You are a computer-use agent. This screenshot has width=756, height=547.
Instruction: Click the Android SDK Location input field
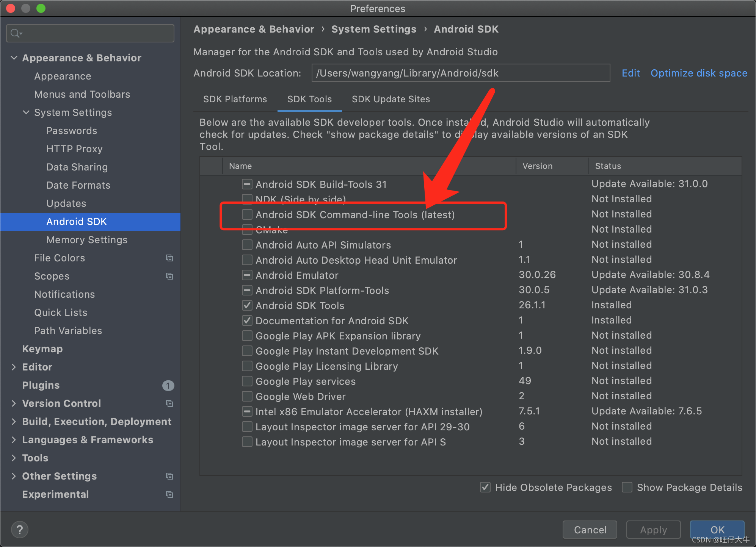(461, 73)
